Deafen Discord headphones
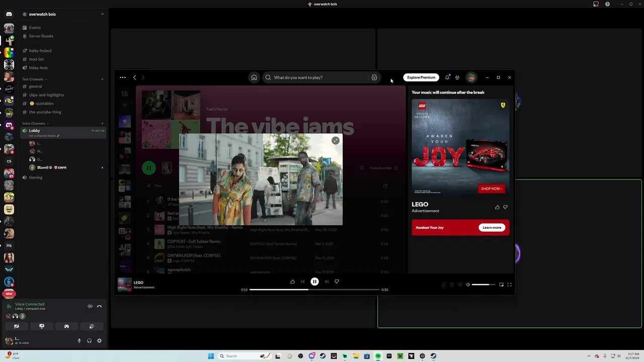The height and width of the screenshot is (362, 644). point(89,340)
